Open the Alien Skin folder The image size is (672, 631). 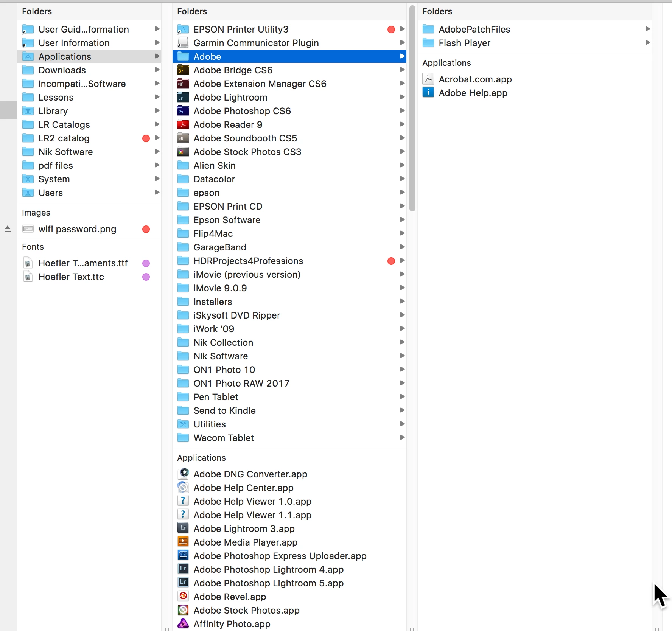[x=289, y=165]
